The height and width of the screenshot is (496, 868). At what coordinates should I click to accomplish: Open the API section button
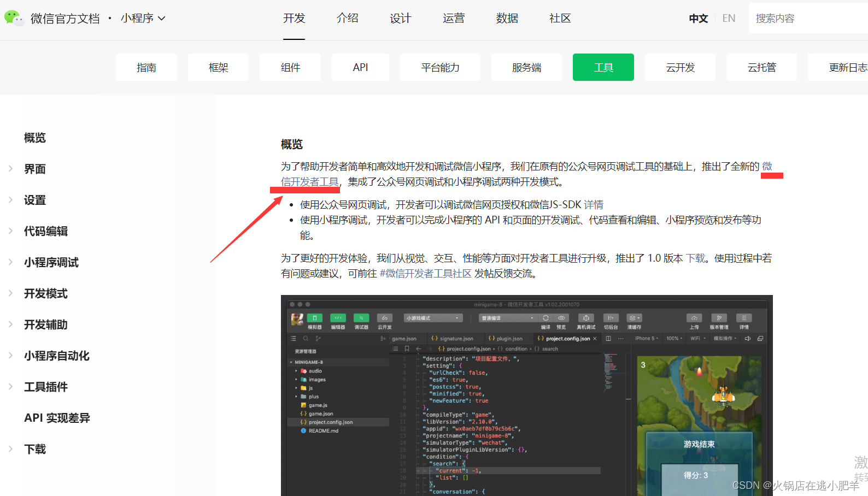tap(360, 67)
